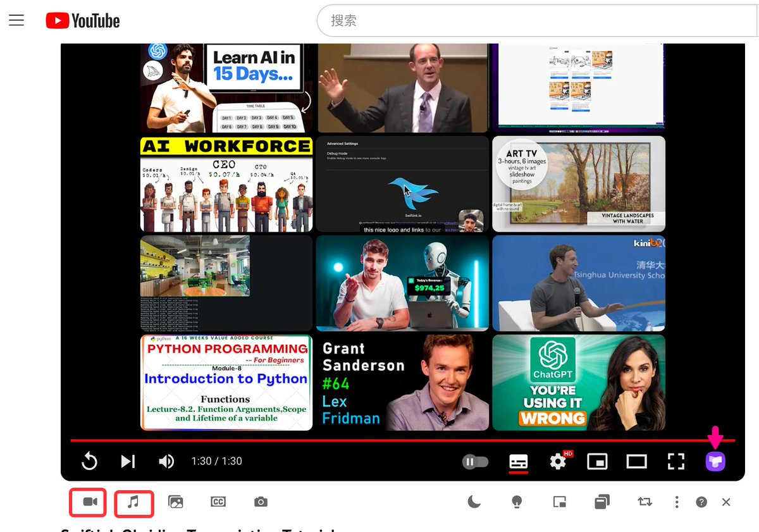The image size is (759, 532).
Task: Open the cut-off thumbnail of a web page with sketch images
Action: coord(579,88)
